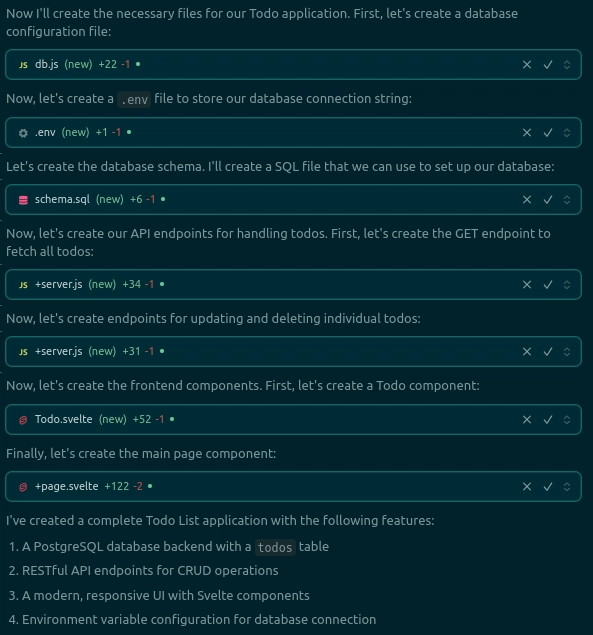Reject the db.js changes with X icon
Screen dimensions: 593x635
pyautogui.click(x=527, y=64)
